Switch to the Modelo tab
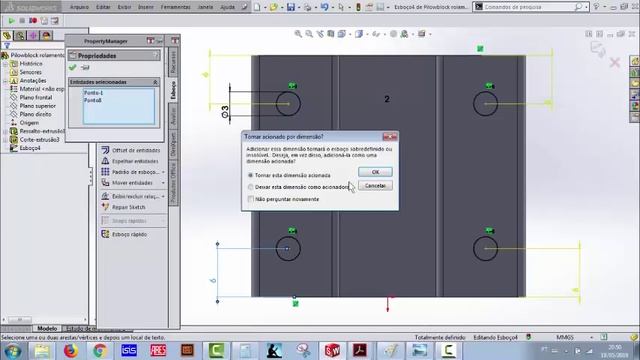 click(47, 329)
